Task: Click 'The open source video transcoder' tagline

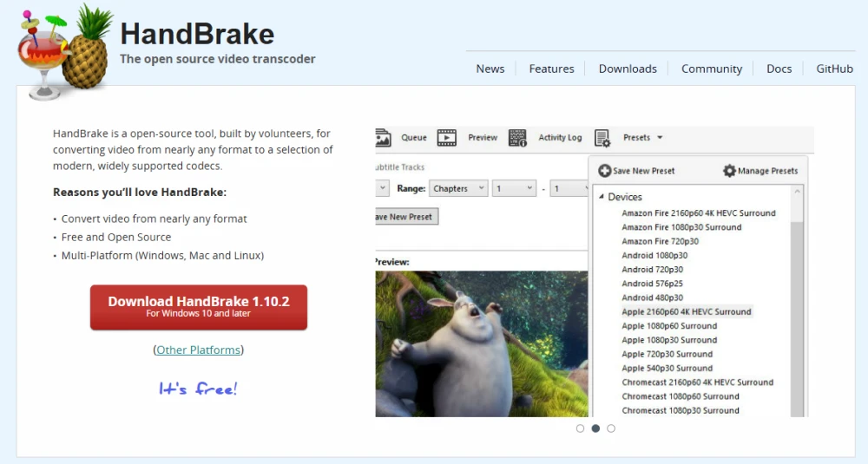Action: (x=218, y=59)
